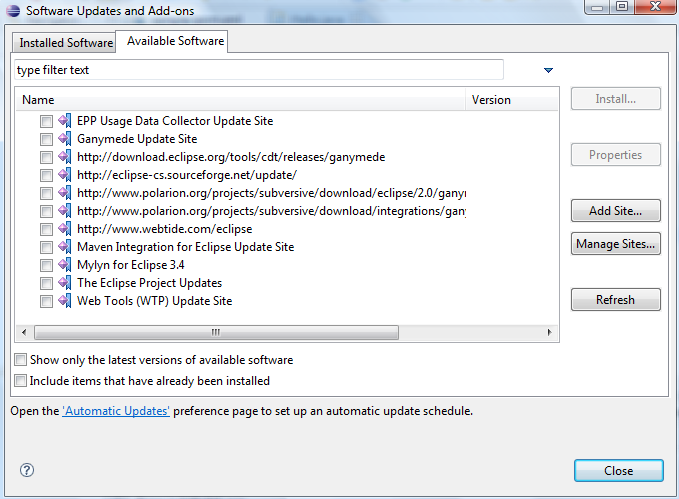679x499 pixels.
Task: Click the site icon beside www.webtide.com/eclipse
Action: click(65, 229)
